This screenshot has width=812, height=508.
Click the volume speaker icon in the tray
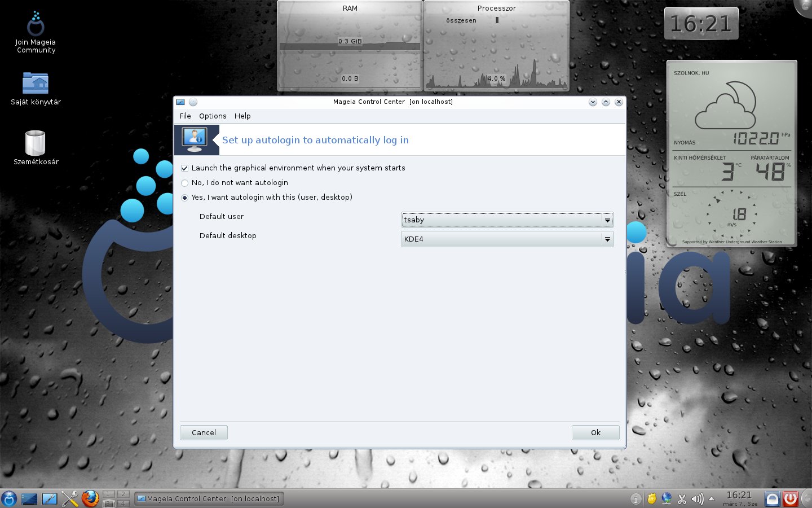(698, 499)
